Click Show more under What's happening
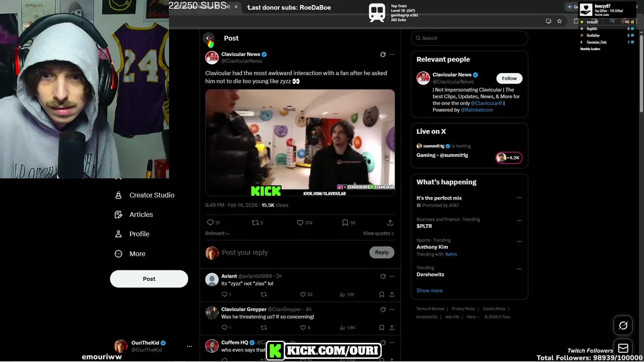The image size is (644, 362). point(429,291)
